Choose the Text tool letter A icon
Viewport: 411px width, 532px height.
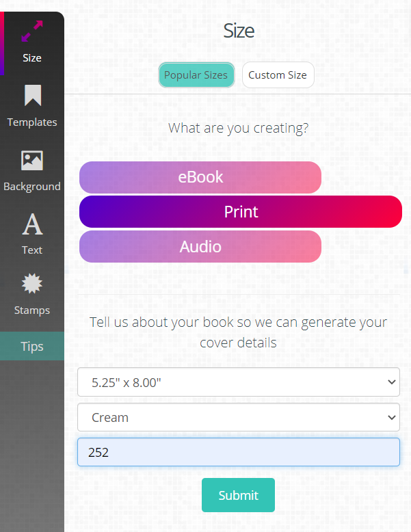32,224
